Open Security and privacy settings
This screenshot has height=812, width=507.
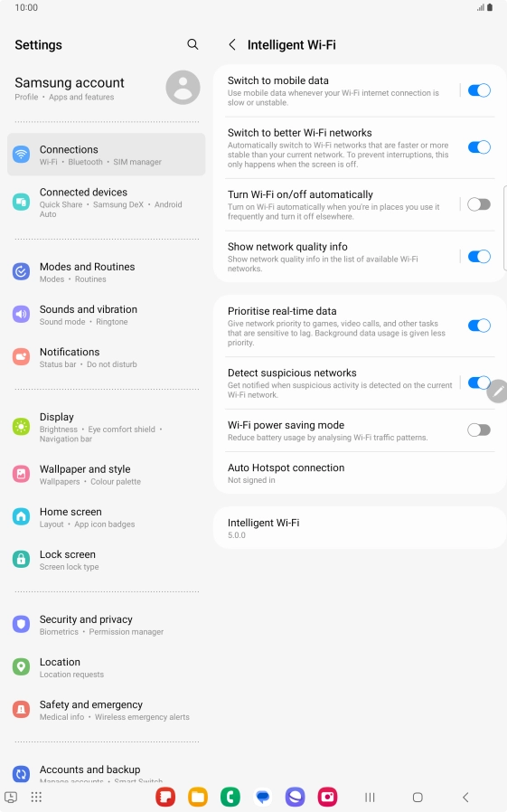point(106,625)
